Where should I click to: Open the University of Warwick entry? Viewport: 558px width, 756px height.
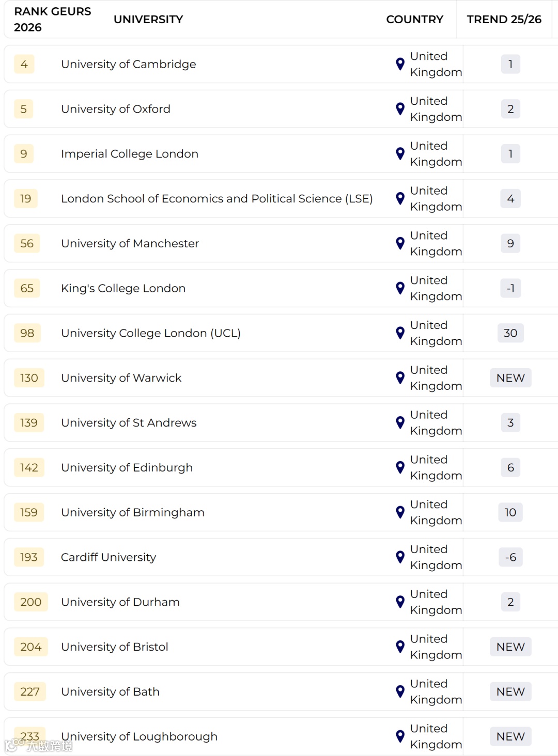click(121, 378)
